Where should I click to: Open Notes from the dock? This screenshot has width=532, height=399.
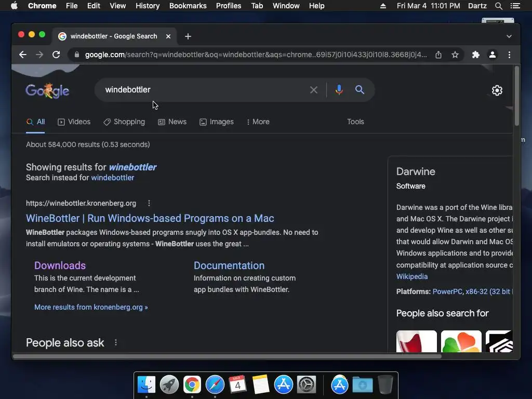(261, 385)
